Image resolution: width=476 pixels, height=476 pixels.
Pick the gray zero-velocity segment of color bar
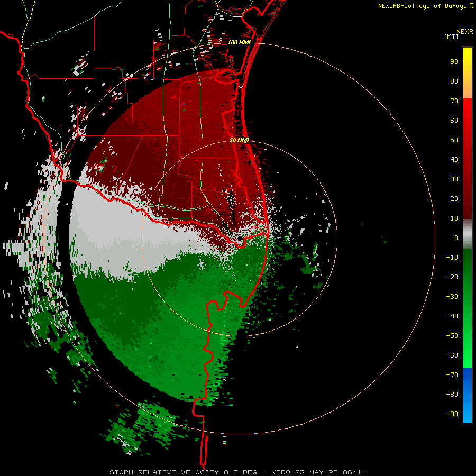coord(467,234)
